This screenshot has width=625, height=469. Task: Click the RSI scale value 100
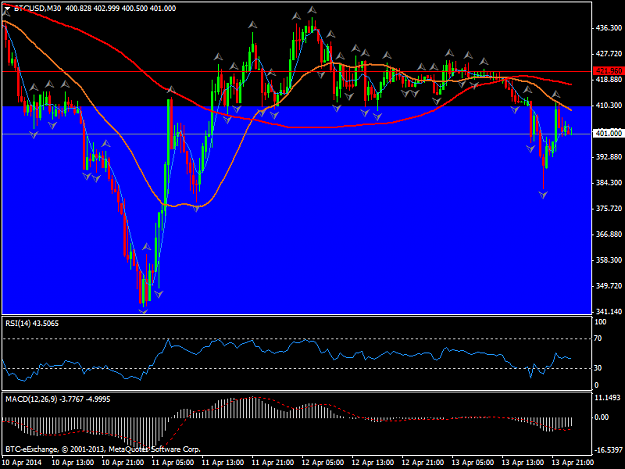coord(600,322)
